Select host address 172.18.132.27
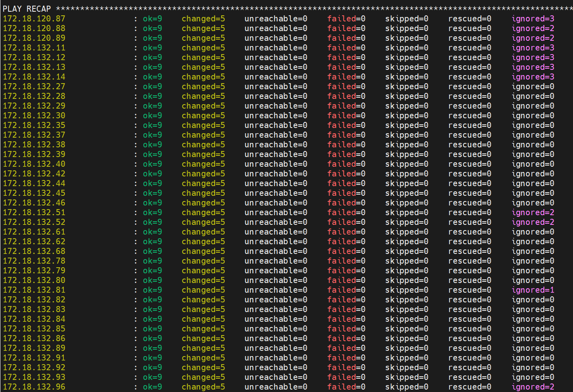 (34, 86)
